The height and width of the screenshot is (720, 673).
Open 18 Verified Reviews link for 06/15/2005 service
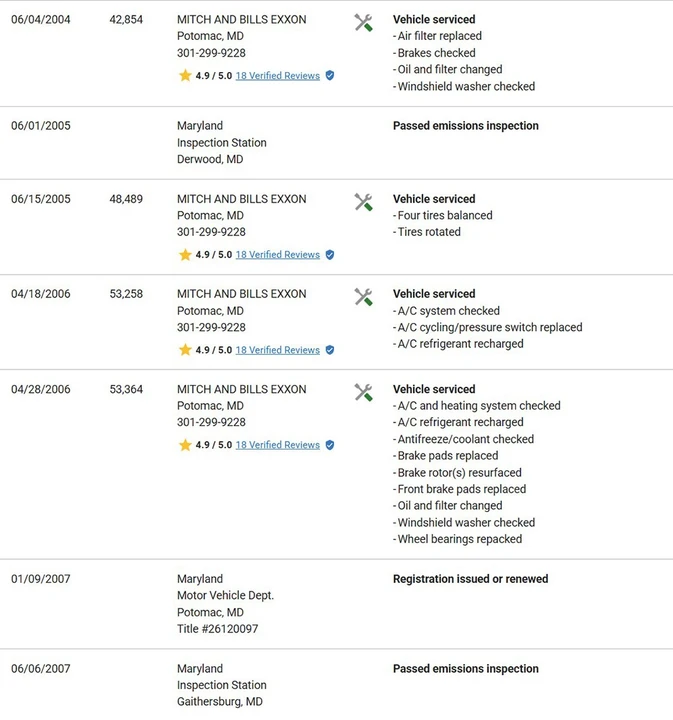[278, 255]
